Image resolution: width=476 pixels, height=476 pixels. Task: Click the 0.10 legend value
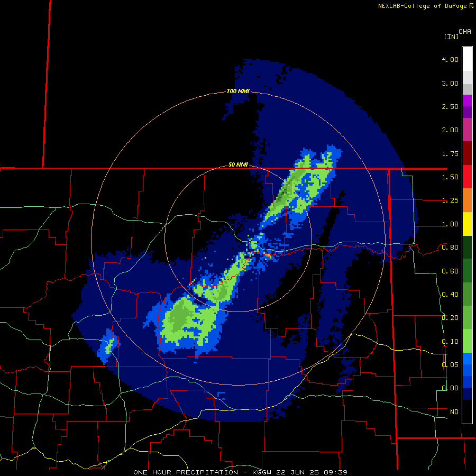[x=450, y=342]
